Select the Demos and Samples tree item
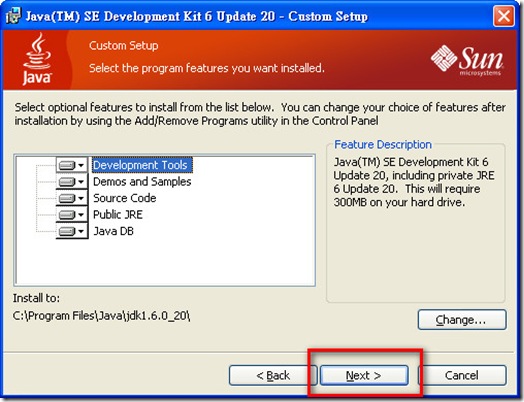The width and height of the screenshot is (524, 402). click(142, 181)
